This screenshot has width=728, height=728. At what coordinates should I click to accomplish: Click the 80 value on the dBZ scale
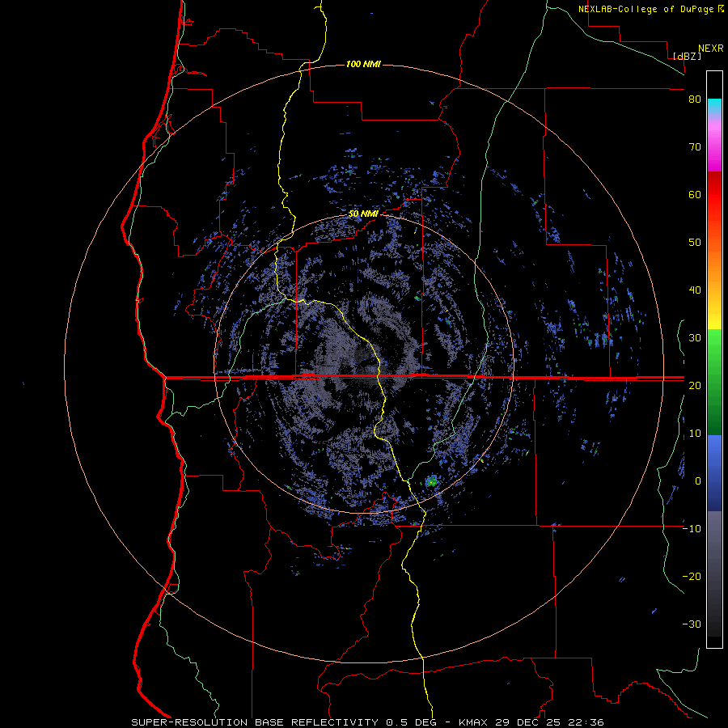695,99
